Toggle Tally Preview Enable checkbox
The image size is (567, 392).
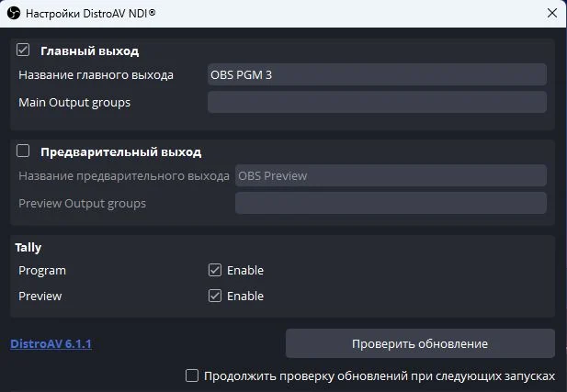(215, 296)
